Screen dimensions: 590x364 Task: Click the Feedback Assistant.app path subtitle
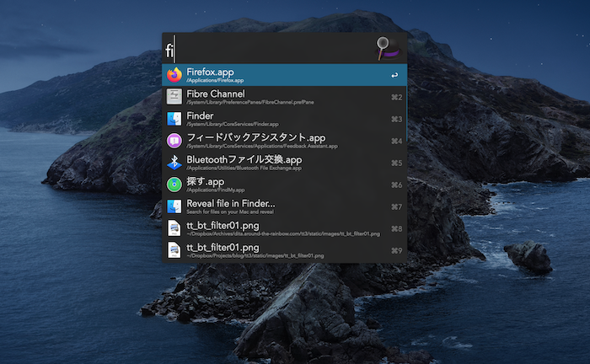coord(262,146)
